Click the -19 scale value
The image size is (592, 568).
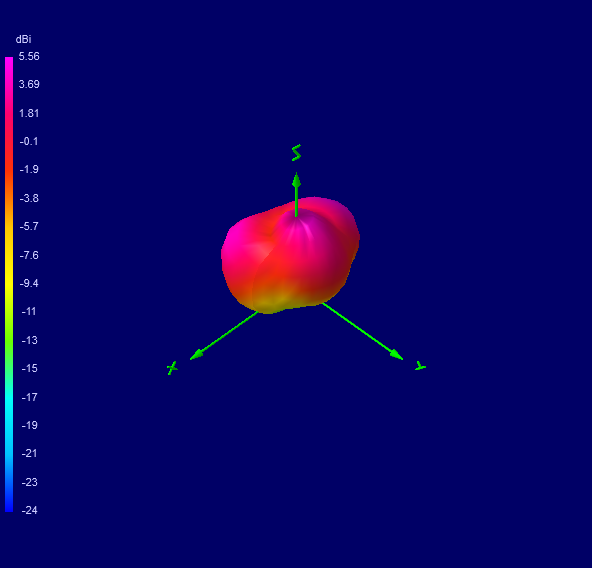(29, 425)
